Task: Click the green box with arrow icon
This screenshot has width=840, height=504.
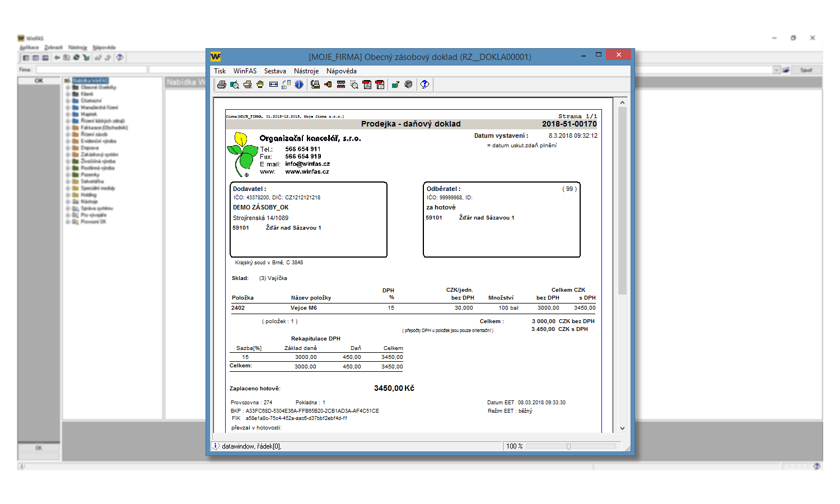Action: pyautogui.click(x=395, y=85)
